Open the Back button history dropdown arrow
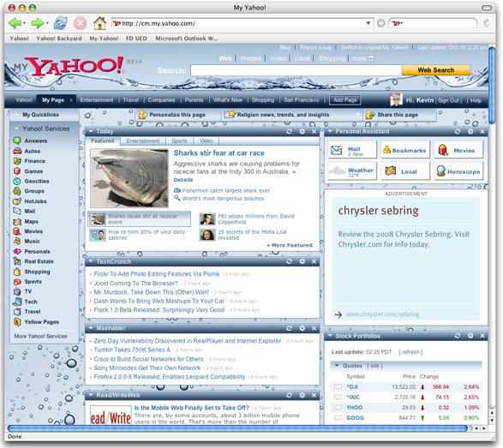Screen dimensions: 503x448 (x=24, y=23)
